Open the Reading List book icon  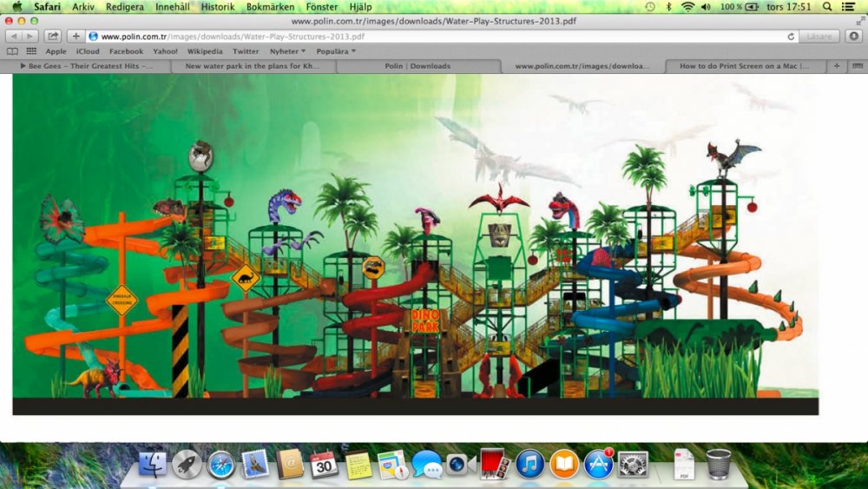tap(12, 51)
